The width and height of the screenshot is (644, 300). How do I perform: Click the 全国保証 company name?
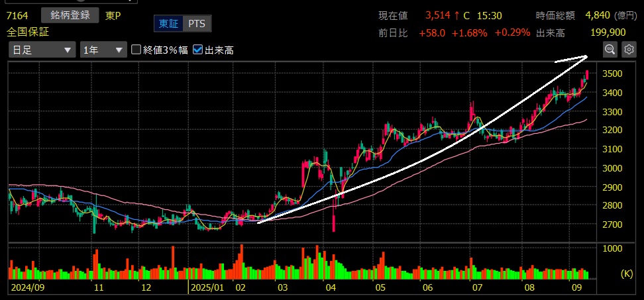click(28, 32)
